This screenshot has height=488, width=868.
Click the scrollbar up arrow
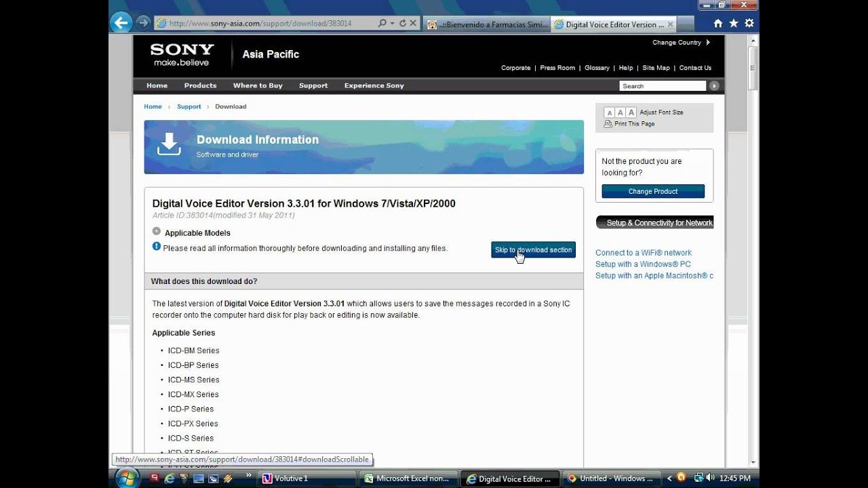coord(753,40)
